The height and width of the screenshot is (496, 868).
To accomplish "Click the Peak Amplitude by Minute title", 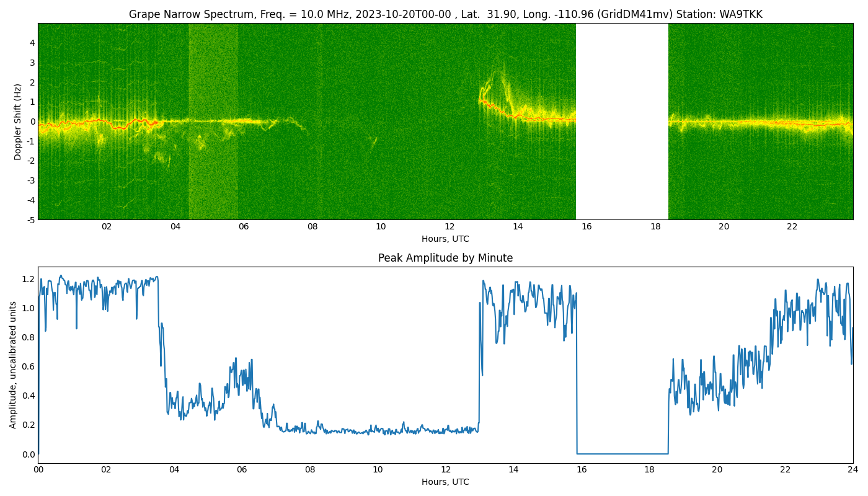I will pos(445,258).
